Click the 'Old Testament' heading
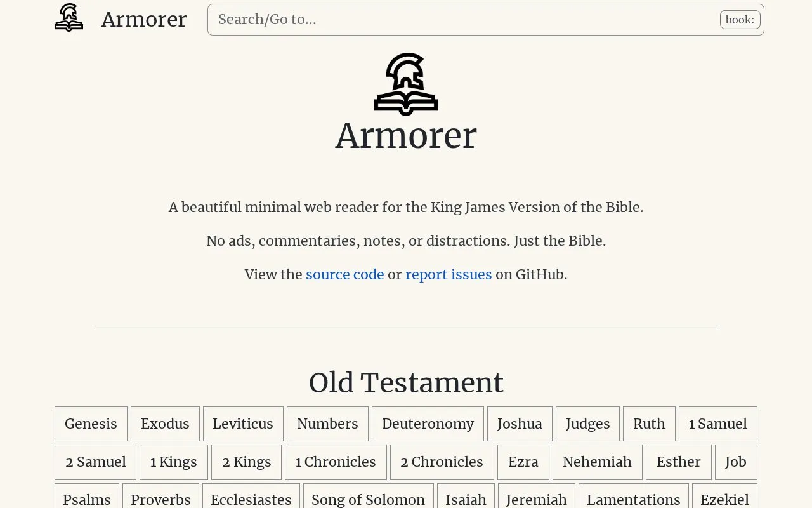The width and height of the screenshot is (812, 508). pos(406,383)
